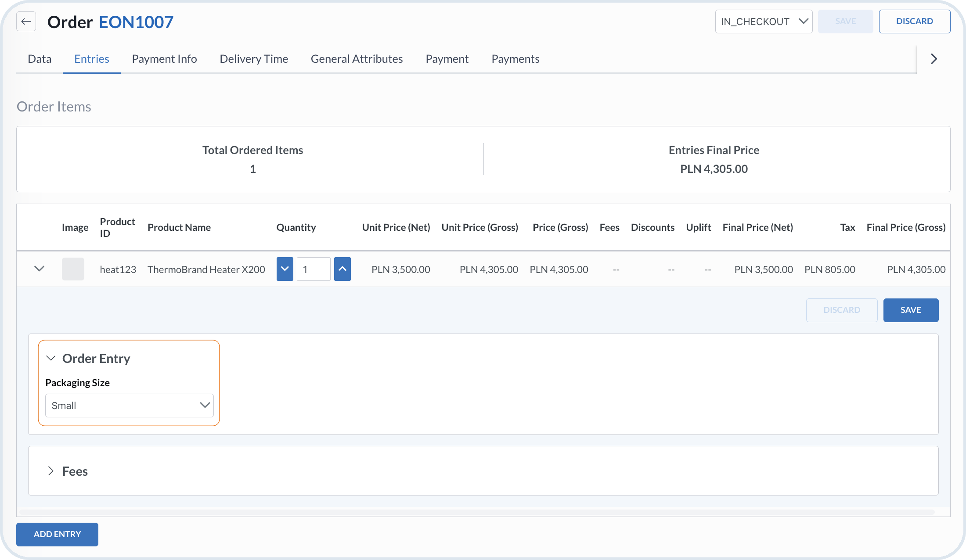Viewport: 966px width, 560px height.
Task: Click product name ThermoBrand Heater X200
Action: [206, 269]
